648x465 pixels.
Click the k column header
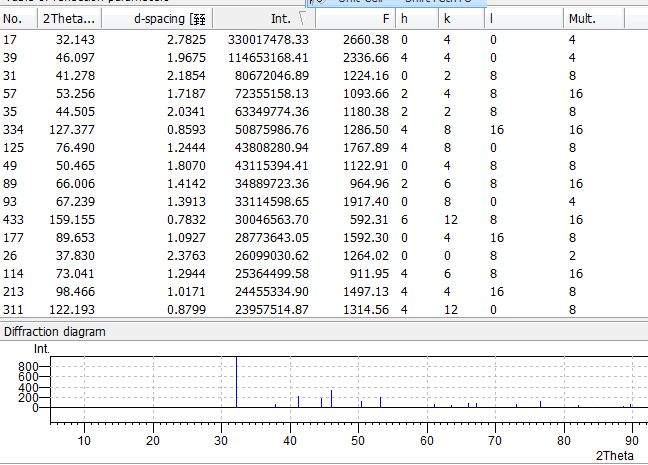461,19
